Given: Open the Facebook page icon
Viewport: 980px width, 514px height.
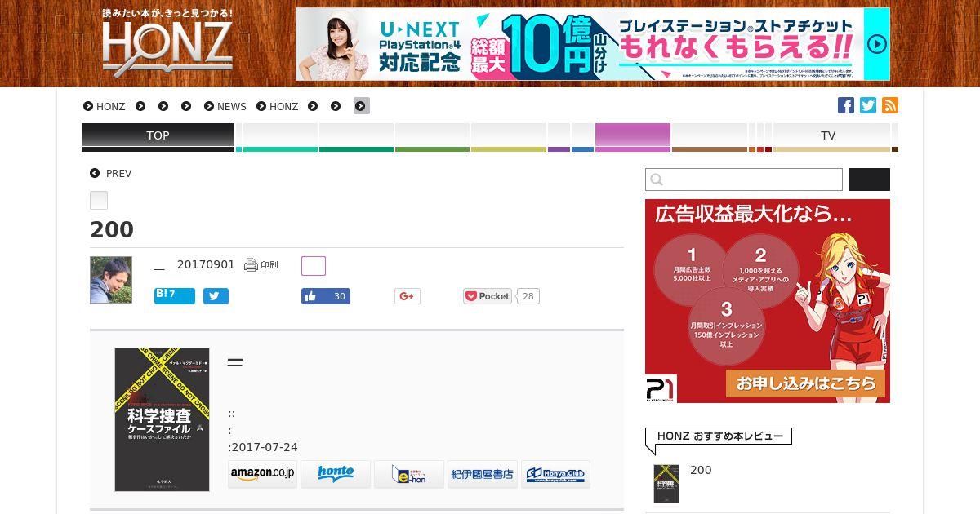Looking at the screenshot, I should (x=846, y=105).
